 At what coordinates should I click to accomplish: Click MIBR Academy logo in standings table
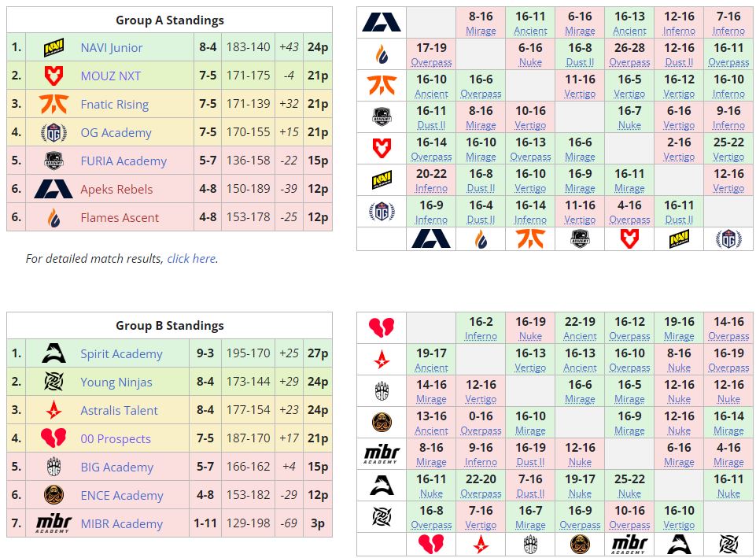point(53,523)
